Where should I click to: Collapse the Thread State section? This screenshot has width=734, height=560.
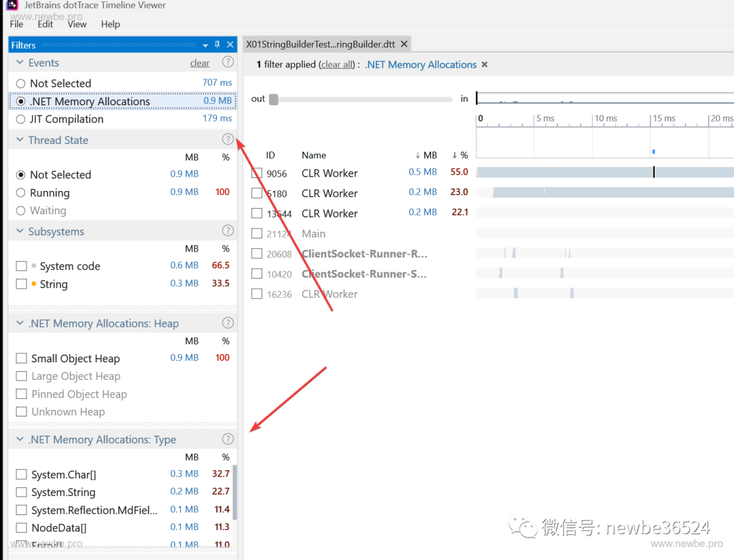pos(20,139)
